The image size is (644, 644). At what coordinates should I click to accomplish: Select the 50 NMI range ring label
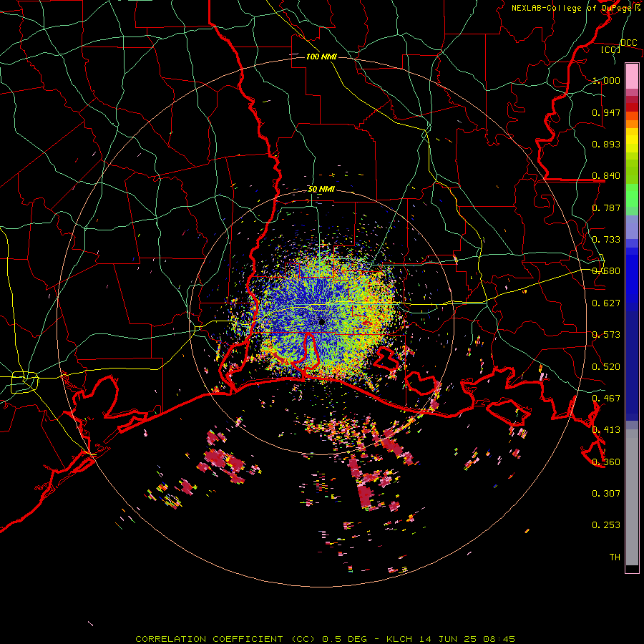tap(321, 190)
